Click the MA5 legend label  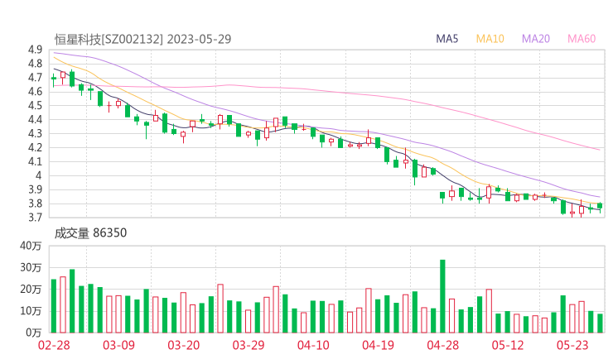click(x=446, y=39)
